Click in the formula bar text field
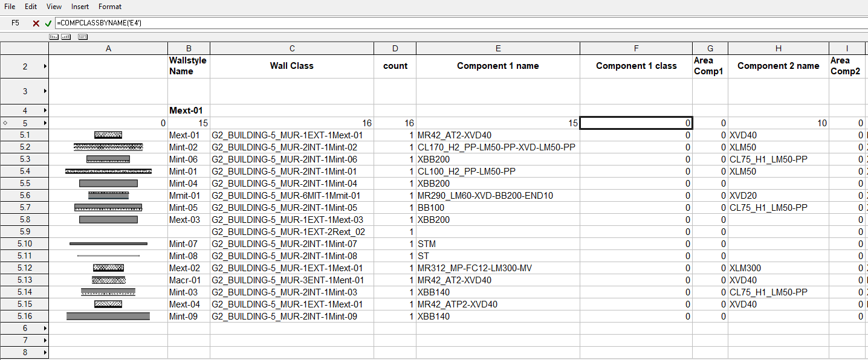The image size is (868, 360). tap(423, 23)
